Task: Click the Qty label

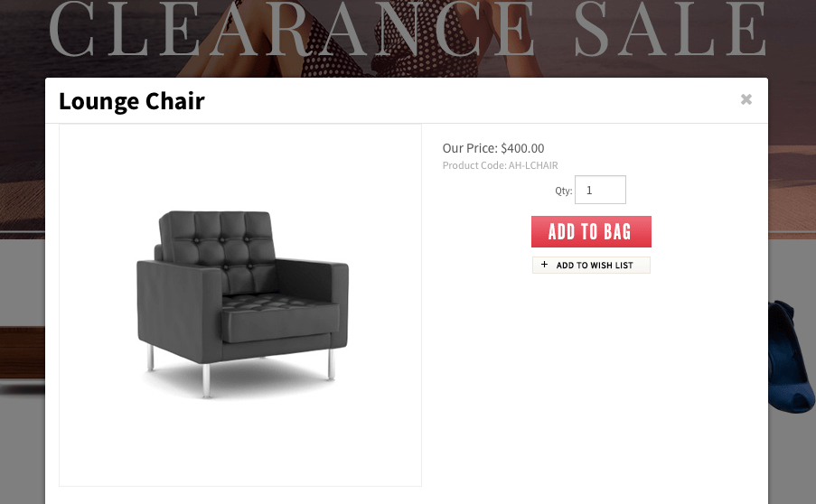Action: tap(563, 191)
